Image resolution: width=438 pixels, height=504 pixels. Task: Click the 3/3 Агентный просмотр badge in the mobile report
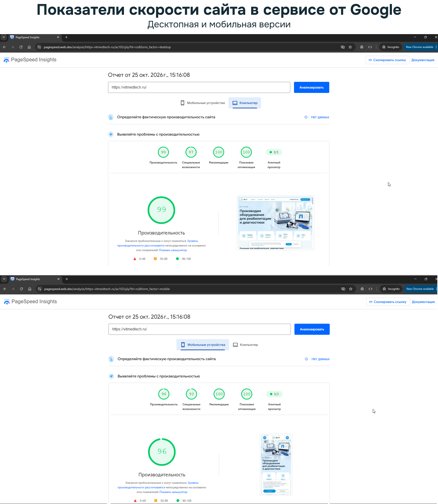(x=274, y=394)
